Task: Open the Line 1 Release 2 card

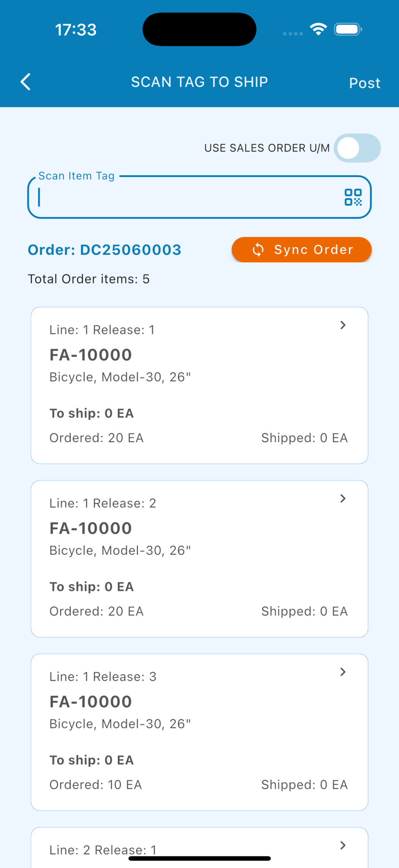Action: 199,559
